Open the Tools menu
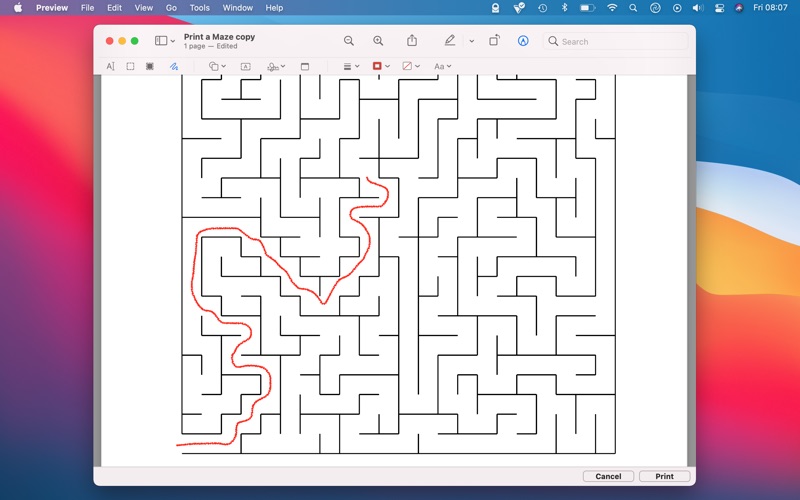The image size is (800, 500). click(x=199, y=8)
